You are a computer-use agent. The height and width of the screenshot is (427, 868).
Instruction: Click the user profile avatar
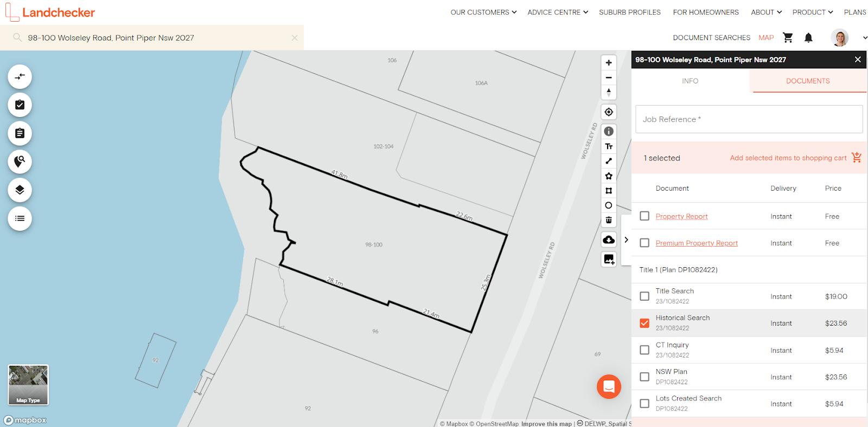click(x=839, y=37)
